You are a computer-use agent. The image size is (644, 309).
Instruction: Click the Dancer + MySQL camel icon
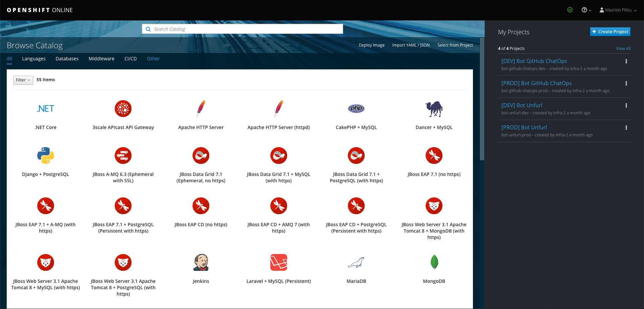434,109
